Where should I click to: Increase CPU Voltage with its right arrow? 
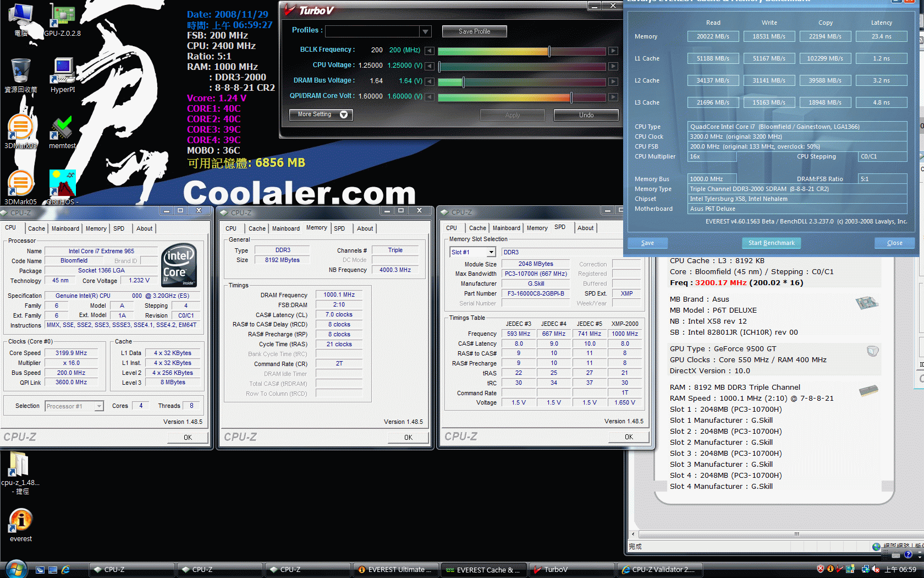[x=613, y=66]
